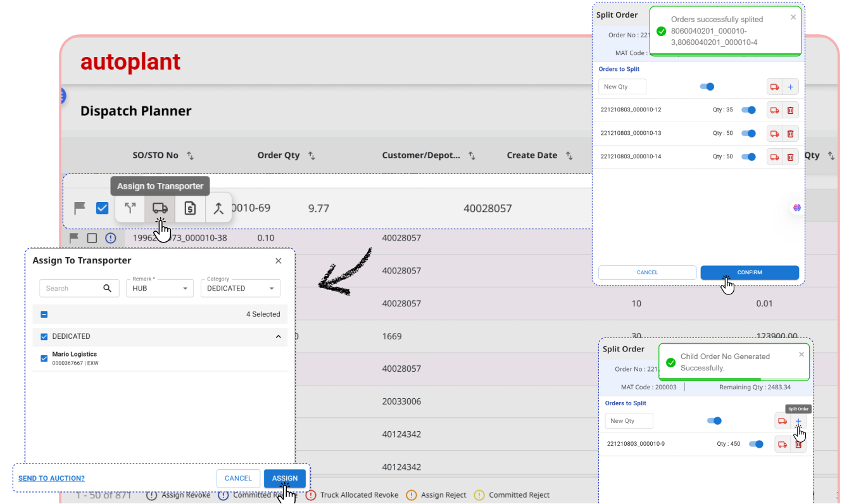Click the Split Order icon in the row toolbar
The width and height of the screenshot is (861, 504).
click(x=130, y=208)
